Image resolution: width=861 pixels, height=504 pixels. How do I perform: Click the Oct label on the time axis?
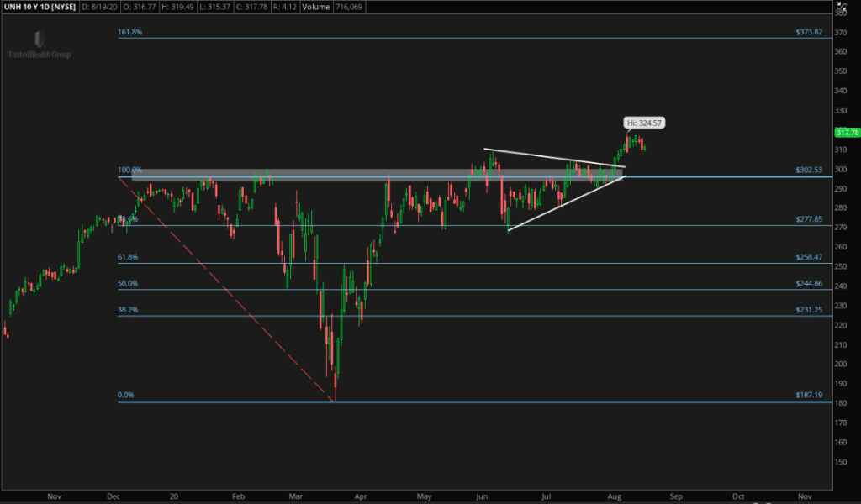coord(738,496)
